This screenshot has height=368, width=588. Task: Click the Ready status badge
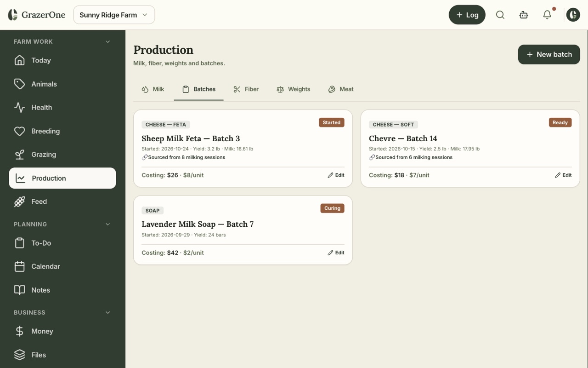560,123
